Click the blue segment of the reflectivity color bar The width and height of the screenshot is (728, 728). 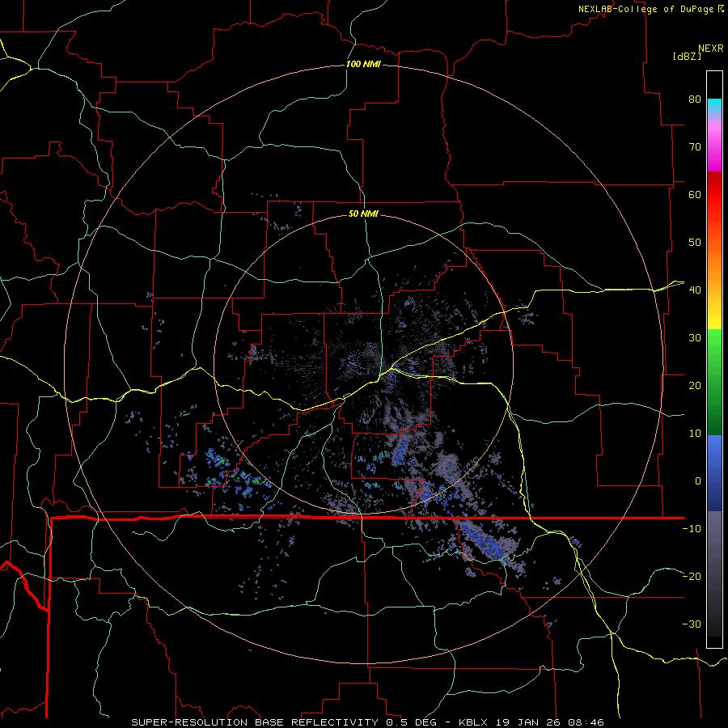(714, 473)
